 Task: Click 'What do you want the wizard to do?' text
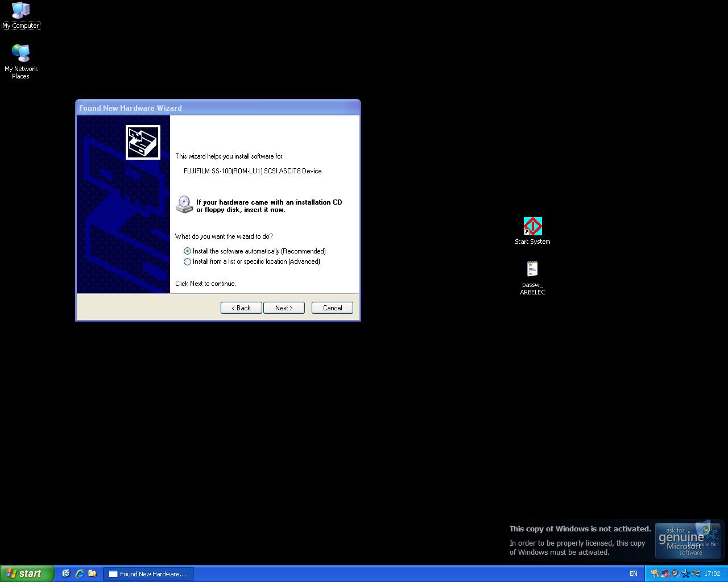[224, 236]
